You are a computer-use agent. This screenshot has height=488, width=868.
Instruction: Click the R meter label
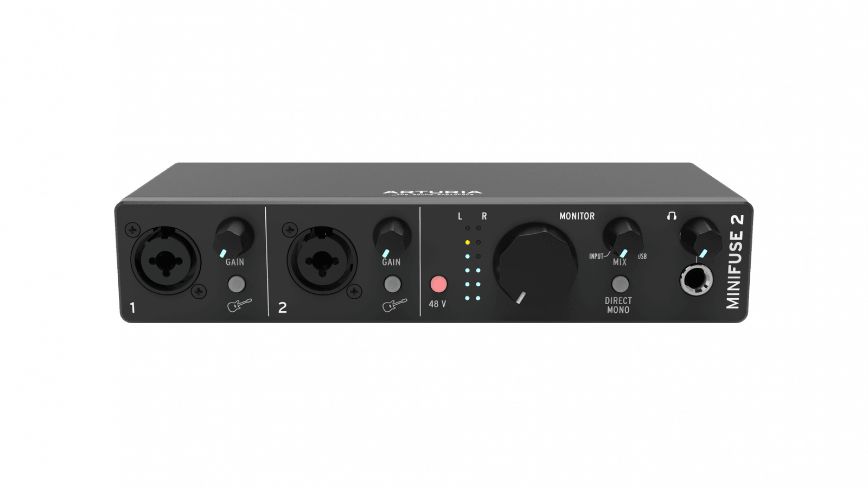(x=484, y=216)
